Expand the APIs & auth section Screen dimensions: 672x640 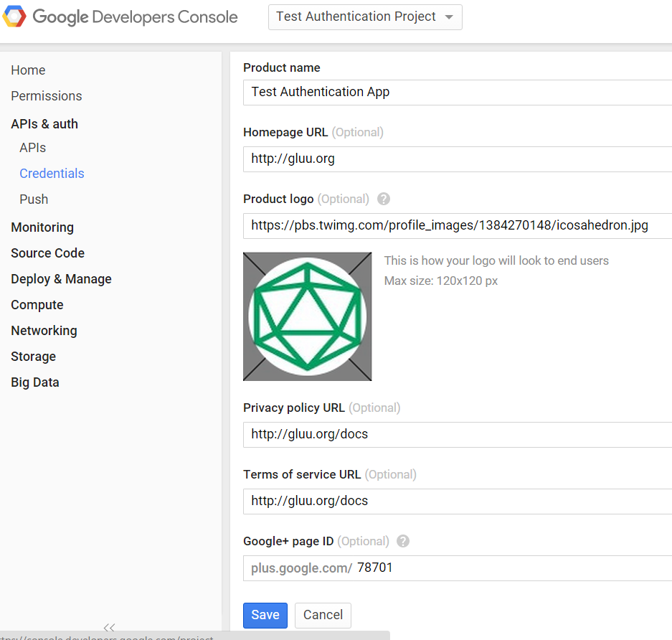tap(44, 124)
